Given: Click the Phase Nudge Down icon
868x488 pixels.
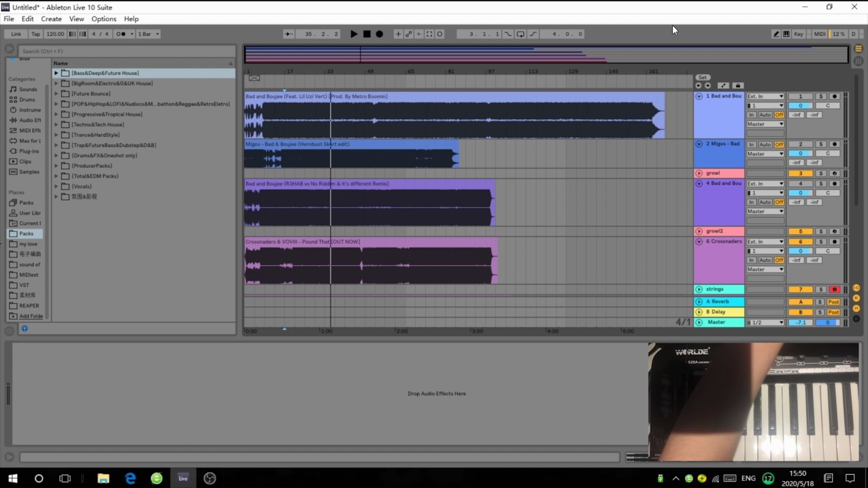Looking at the screenshot, I should [x=72, y=34].
